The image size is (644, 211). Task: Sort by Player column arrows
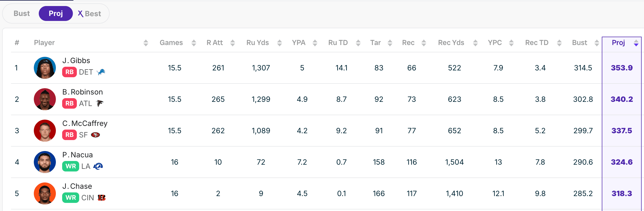click(146, 43)
